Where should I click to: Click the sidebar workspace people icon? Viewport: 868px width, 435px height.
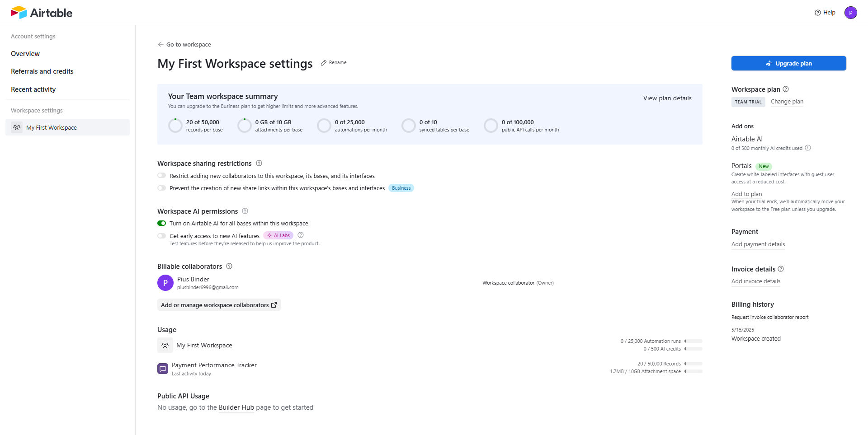click(x=17, y=127)
